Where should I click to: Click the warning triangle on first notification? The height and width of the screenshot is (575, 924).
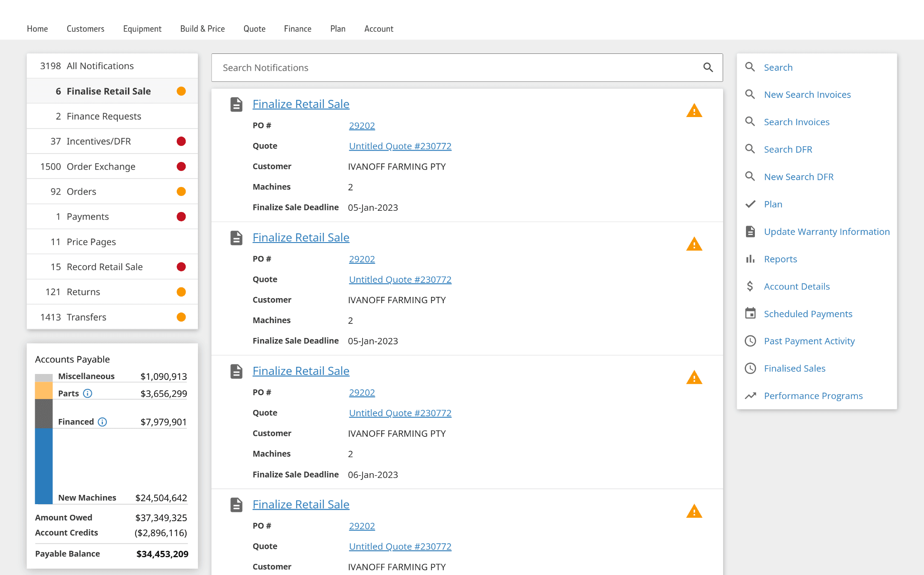(694, 111)
